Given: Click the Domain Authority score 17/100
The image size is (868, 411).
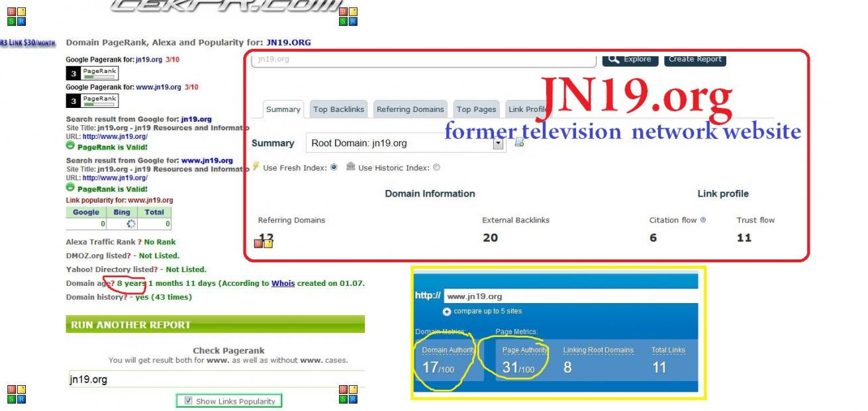Looking at the screenshot, I should pos(438,368).
